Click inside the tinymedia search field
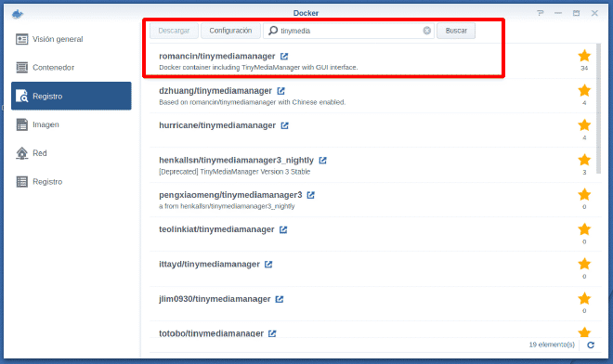 coord(348,31)
